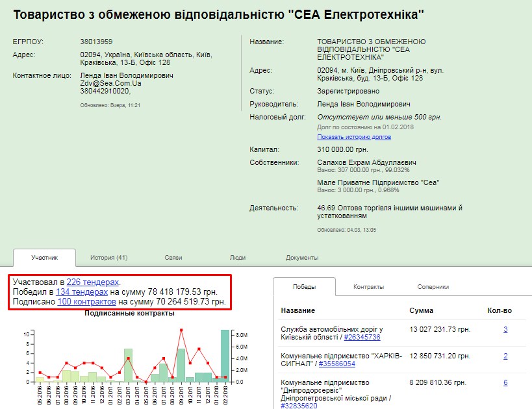Switch to История (41) tab

pyautogui.click(x=109, y=258)
